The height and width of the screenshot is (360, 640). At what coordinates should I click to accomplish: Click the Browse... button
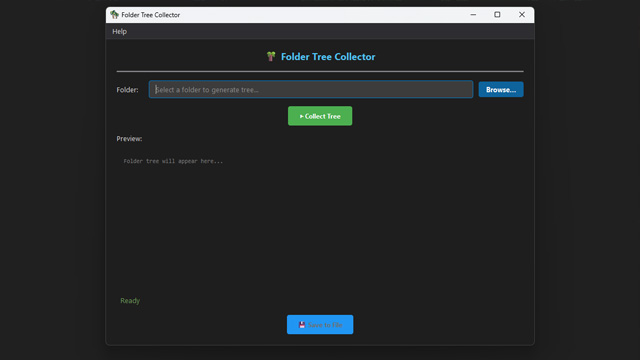point(501,89)
